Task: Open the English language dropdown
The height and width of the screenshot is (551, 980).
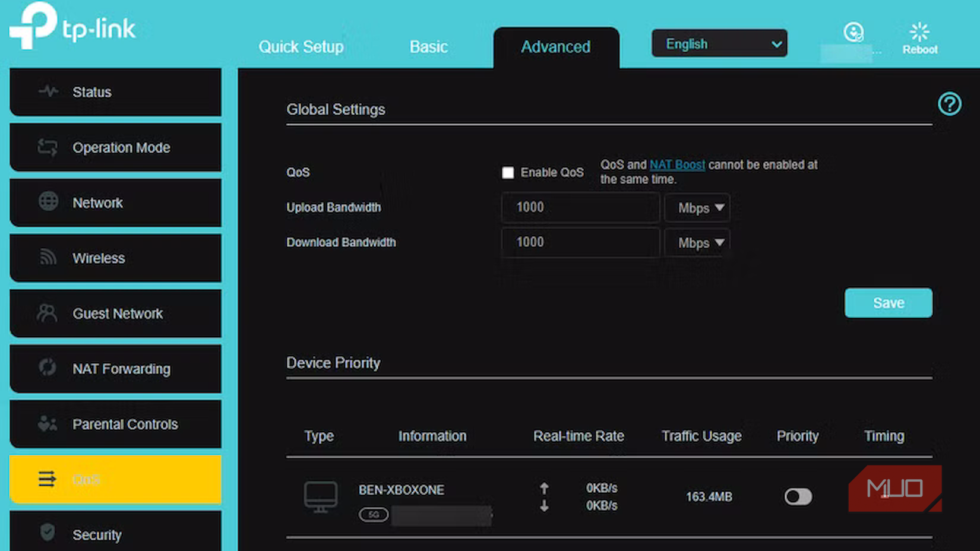Action: pos(719,43)
